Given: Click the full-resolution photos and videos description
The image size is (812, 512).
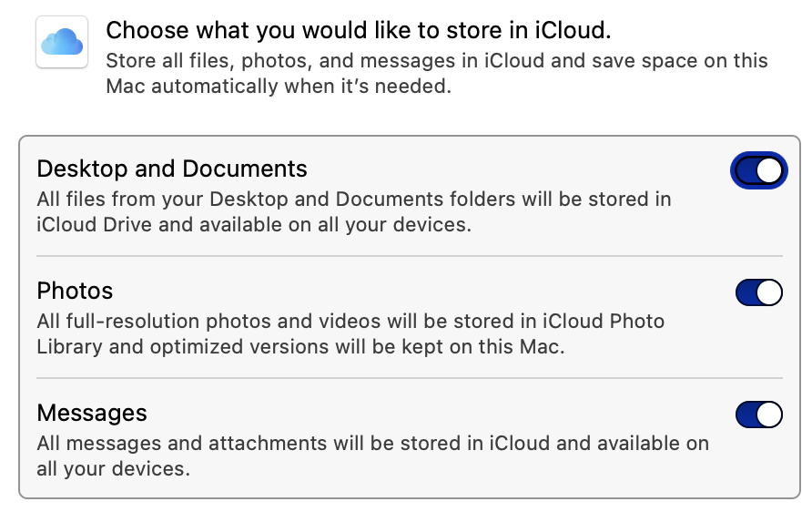Looking at the screenshot, I should [350, 321].
